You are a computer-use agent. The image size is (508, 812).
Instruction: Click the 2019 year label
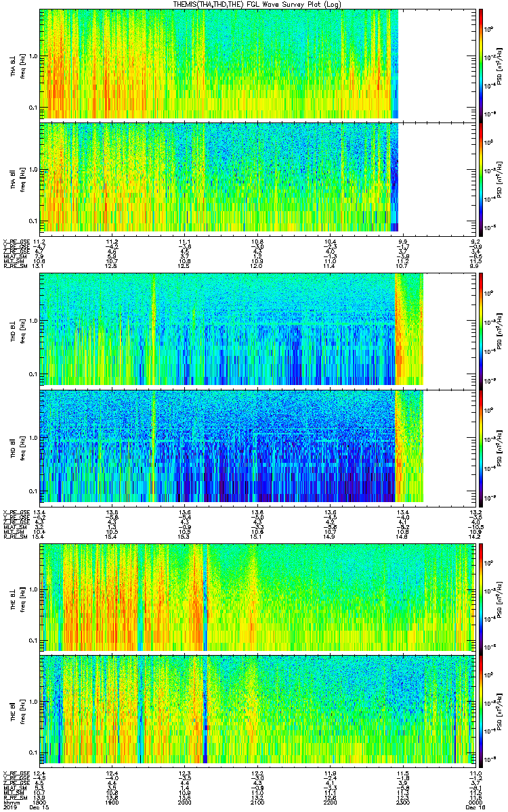coord(9,807)
